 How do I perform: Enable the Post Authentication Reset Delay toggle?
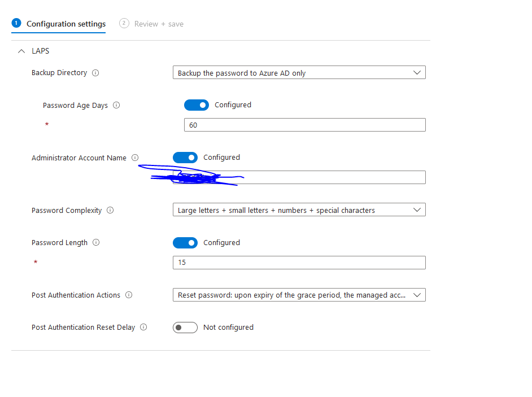click(x=185, y=327)
